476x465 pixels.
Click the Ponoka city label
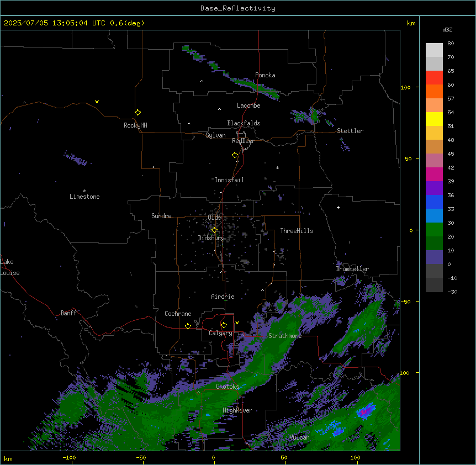coord(265,75)
